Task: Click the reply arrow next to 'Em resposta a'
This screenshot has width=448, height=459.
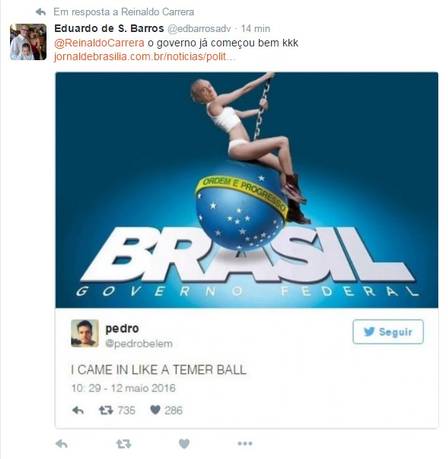Action: click(x=41, y=12)
